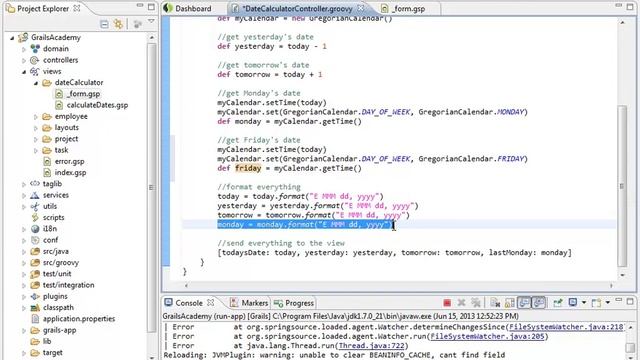The width and height of the screenshot is (640, 360).
Task: Expand the plugins node
Action: (24, 297)
